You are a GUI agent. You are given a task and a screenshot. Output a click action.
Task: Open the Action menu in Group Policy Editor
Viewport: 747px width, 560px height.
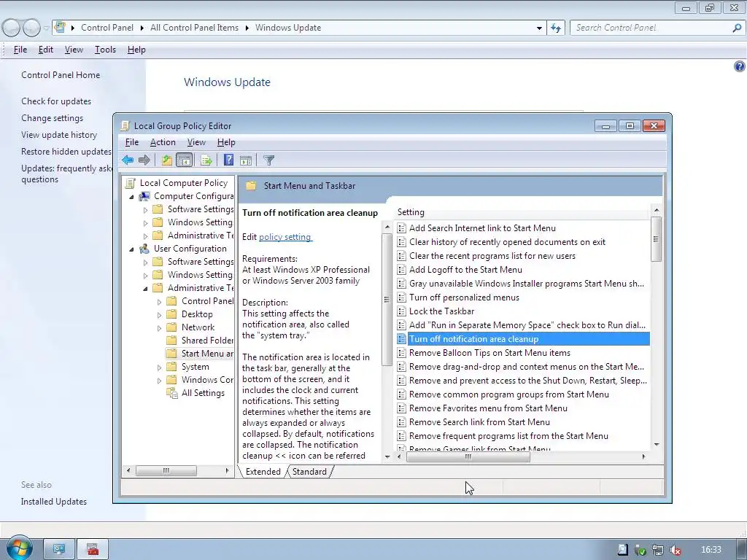(x=163, y=142)
